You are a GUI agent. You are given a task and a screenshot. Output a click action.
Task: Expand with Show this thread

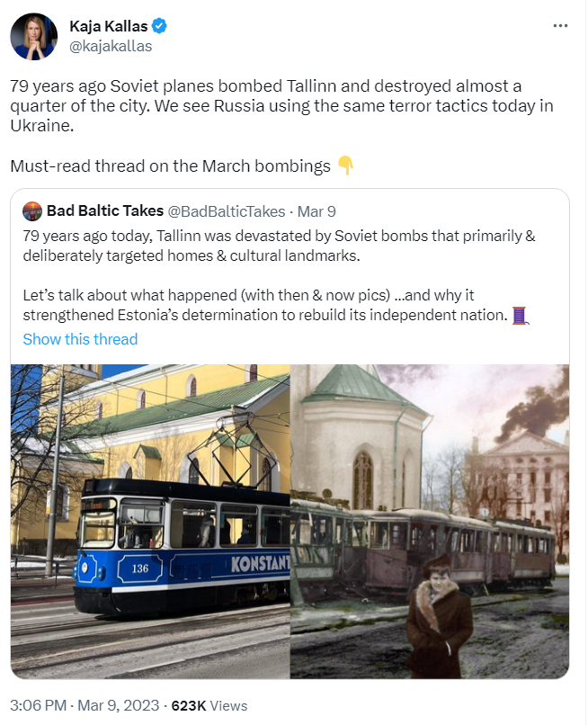(80, 339)
